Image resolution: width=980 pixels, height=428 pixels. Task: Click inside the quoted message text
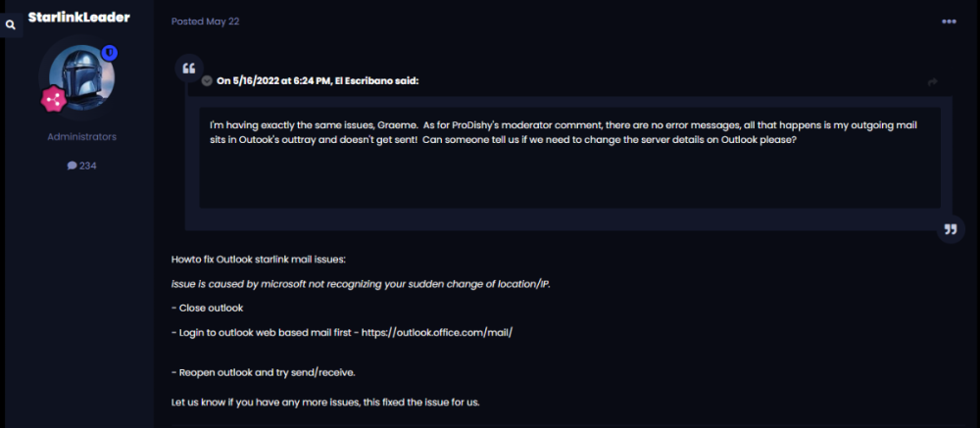[490, 133]
